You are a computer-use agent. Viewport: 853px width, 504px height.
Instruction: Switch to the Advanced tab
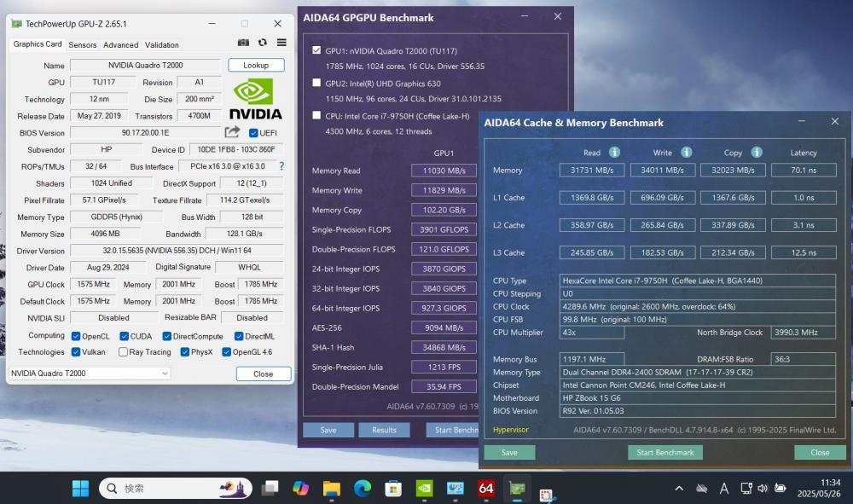pyautogui.click(x=121, y=44)
